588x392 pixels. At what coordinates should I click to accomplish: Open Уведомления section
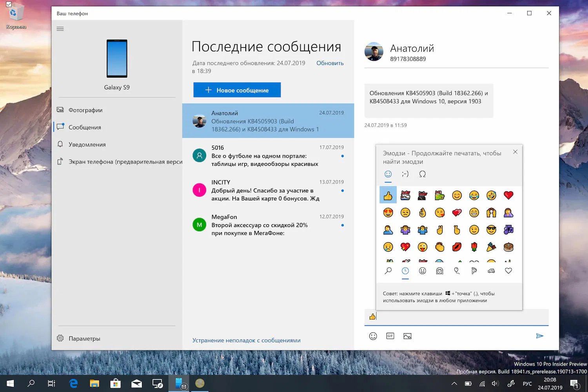[x=117, y=145]
